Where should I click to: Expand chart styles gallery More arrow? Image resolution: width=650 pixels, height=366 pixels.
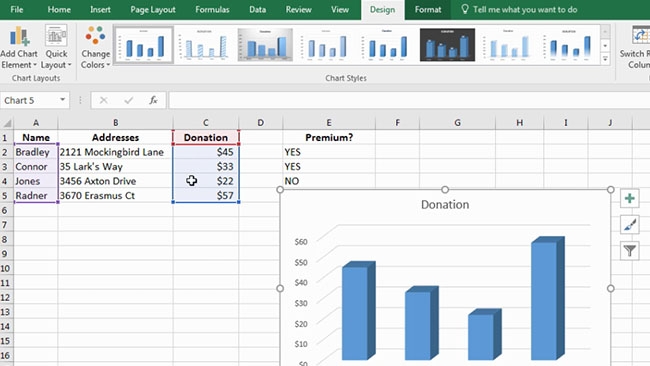605,59
